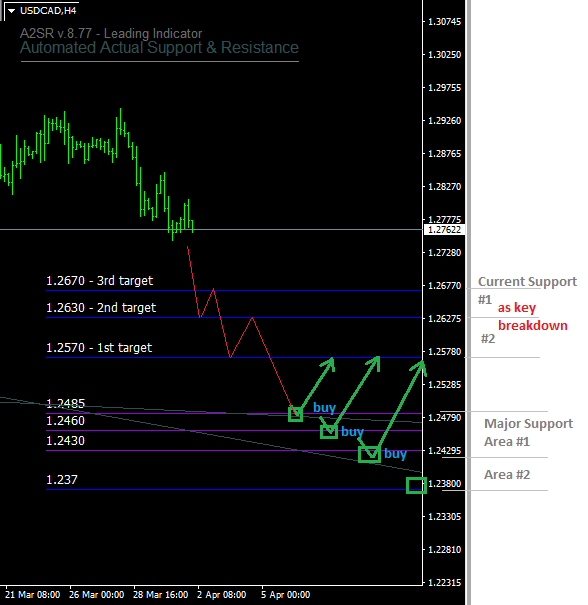Open the USDCAD,H4 chart dropdown arrow
This screenshot has width=588, height=605.
point(11,11)
